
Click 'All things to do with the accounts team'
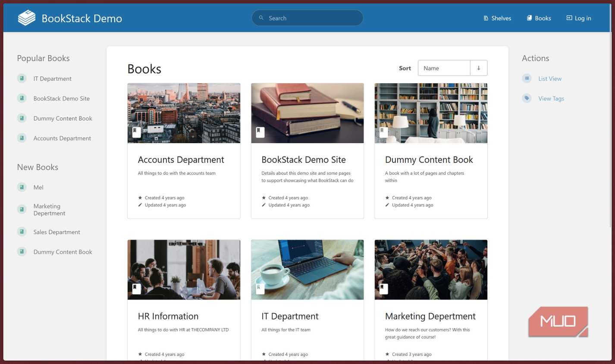pyautogui.click(x=177, y=173)
